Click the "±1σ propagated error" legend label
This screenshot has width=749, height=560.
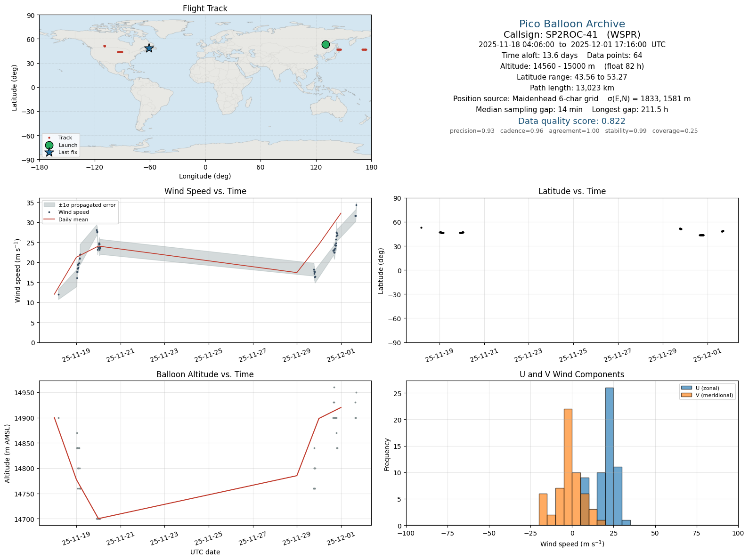point(87,205)
